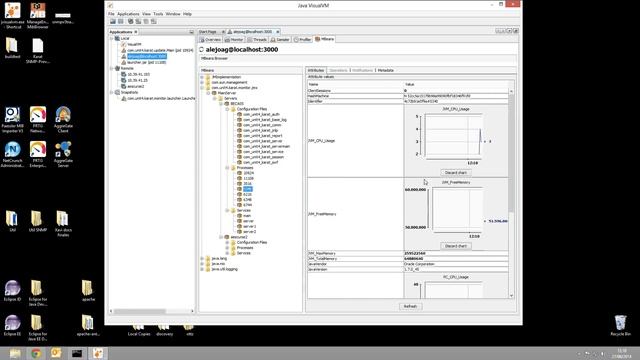The width and height of the screenshot is (640, 360).
Task: Open the View menu
Action: point(146,14)
